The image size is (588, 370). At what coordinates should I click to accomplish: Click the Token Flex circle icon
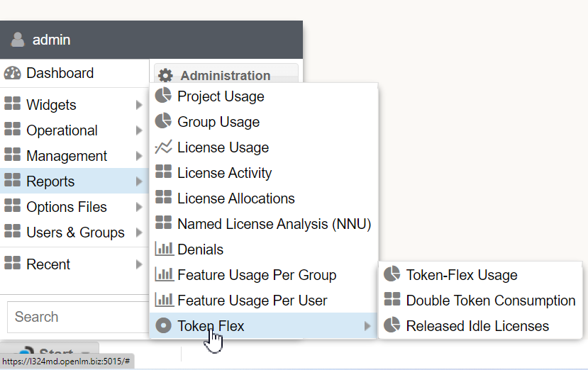(163, 326)
